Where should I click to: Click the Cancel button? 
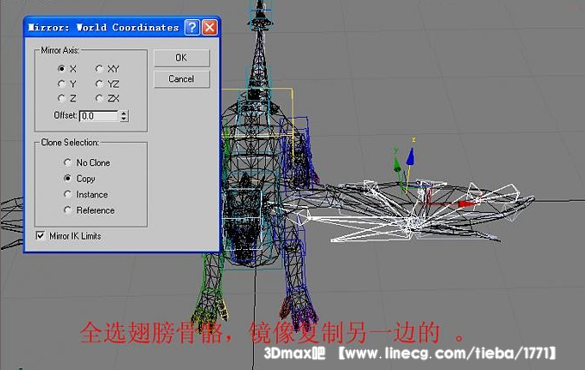[x=182, y=79]
